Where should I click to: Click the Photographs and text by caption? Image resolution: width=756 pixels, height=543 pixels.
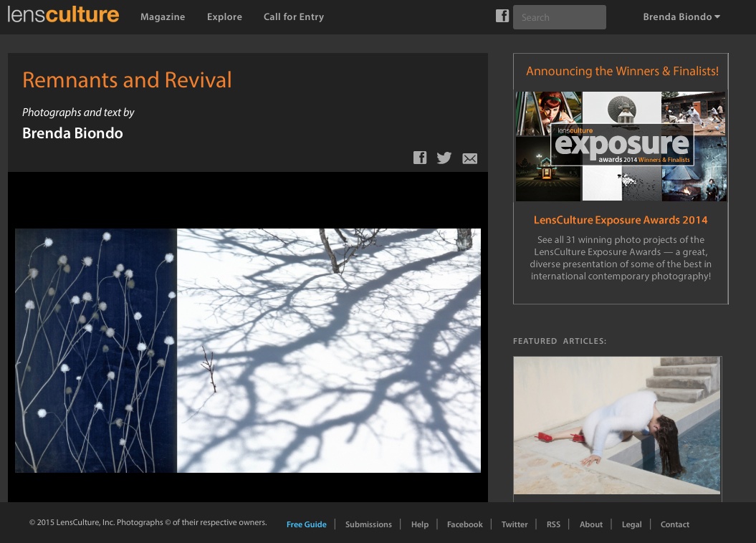(x=78, y=112)
